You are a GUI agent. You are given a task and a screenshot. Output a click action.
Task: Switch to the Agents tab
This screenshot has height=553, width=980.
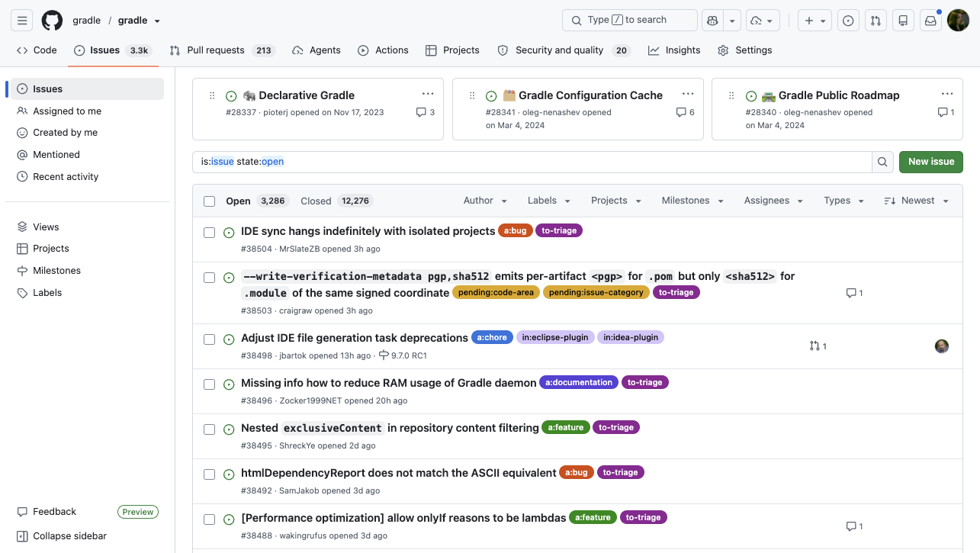(316, 50)
